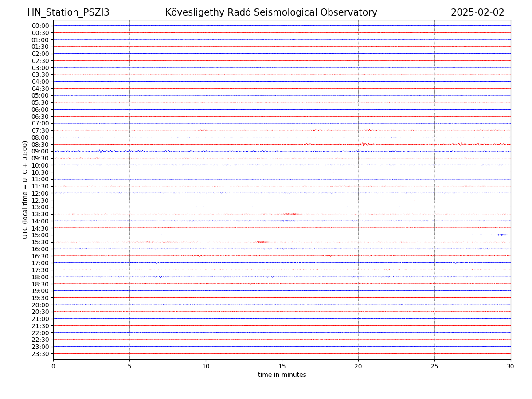Click the vertical UTC local time axis title
The width and height of the screenshot is (532, 399).
click(x=25, y=189)
